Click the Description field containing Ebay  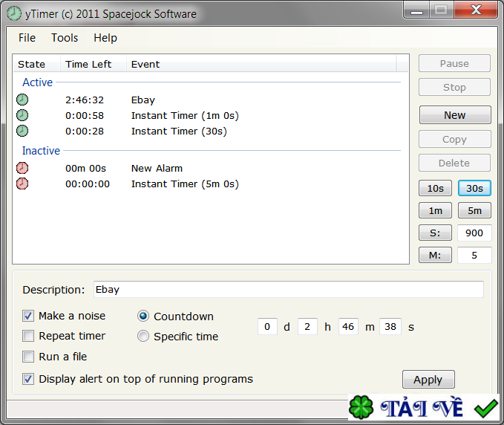(288, 290)
